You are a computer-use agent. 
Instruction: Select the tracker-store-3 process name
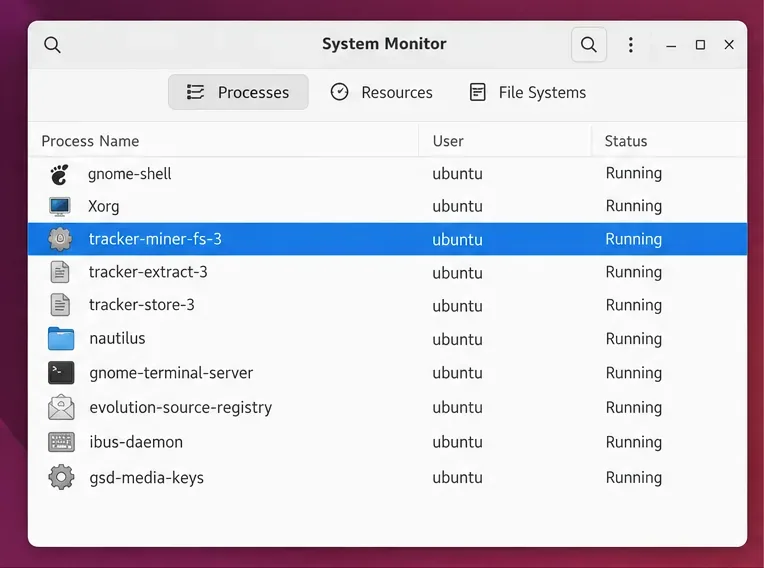[x=142, y=305]
